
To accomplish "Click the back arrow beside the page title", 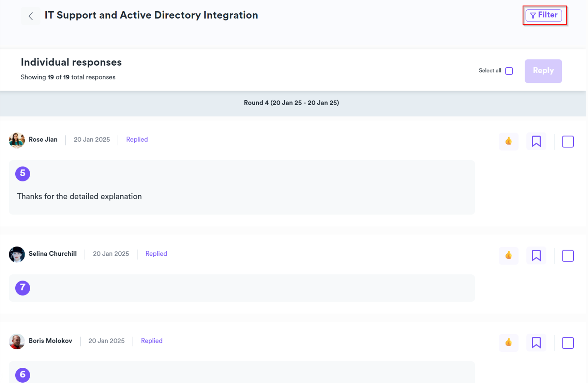I will [x=31, y=16].
